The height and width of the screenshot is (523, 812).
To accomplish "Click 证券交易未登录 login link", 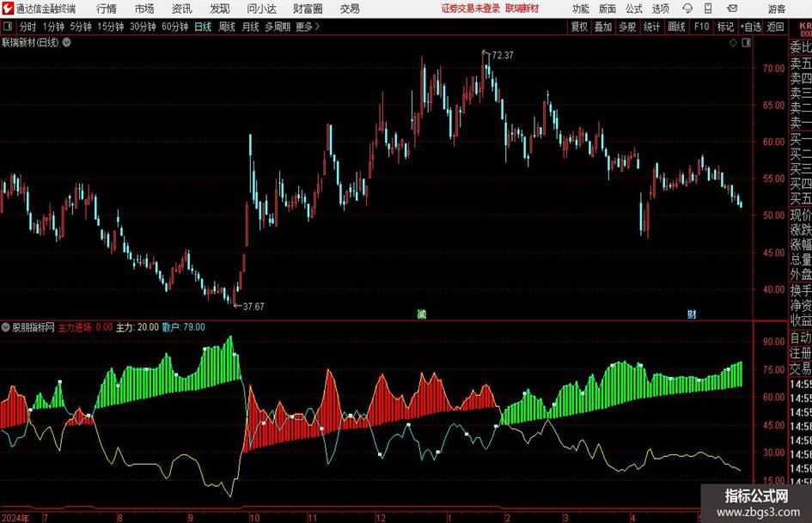I will [471, 9].
